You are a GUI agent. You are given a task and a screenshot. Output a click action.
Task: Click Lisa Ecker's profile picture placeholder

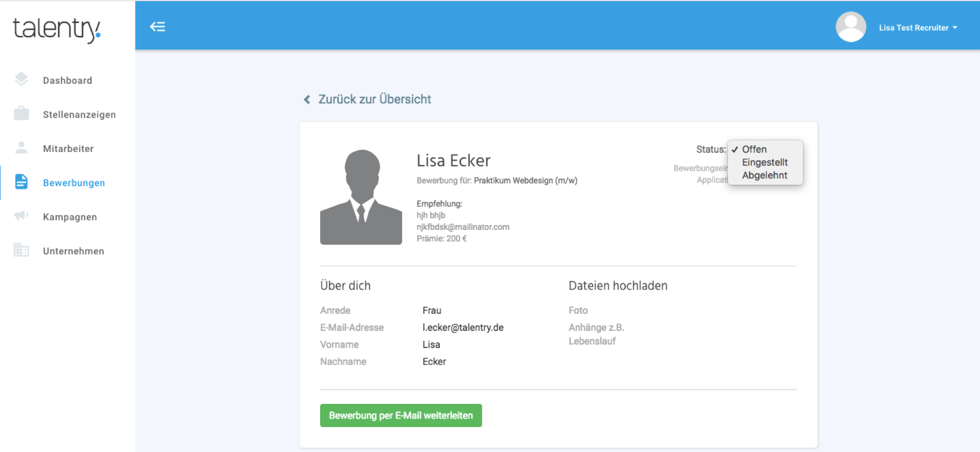[361, 197]
